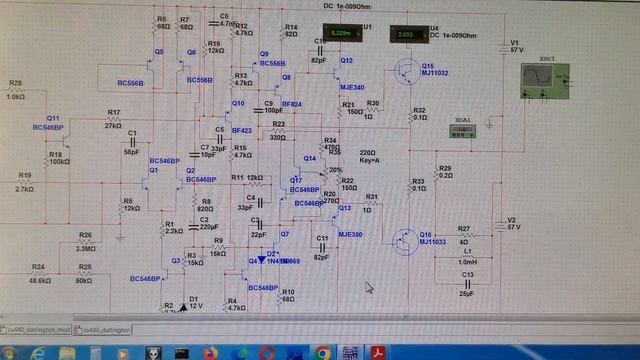Screen dimensions: 640x360
Task: Select capacitor C9 100pF symbol
Action: click(258, 111)
